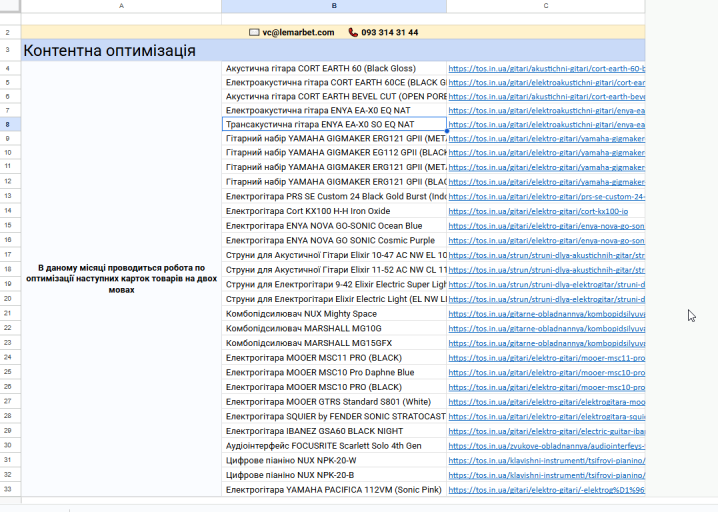Select cell Комбопідсилювач NUX Mighty Space
Image resolution: width=718 pixels, height=512 pixels.
click(334, 314)
